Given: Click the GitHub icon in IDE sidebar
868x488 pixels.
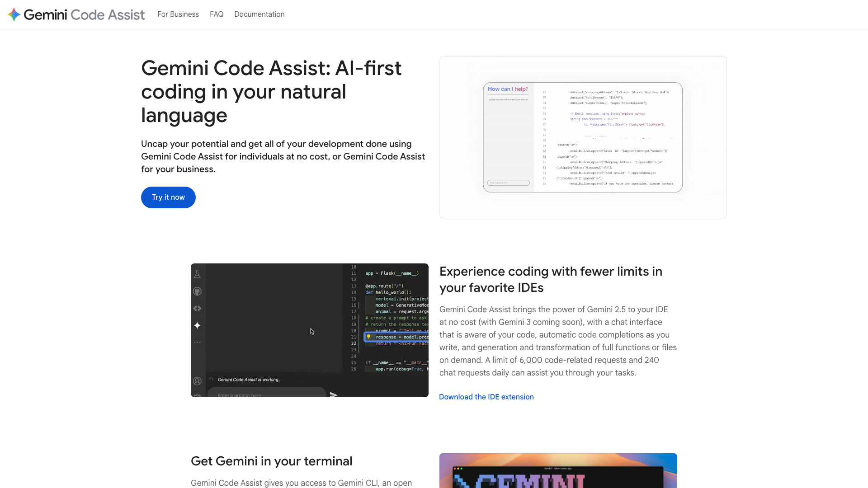Looking at the screenshot, I should (197, 291).
